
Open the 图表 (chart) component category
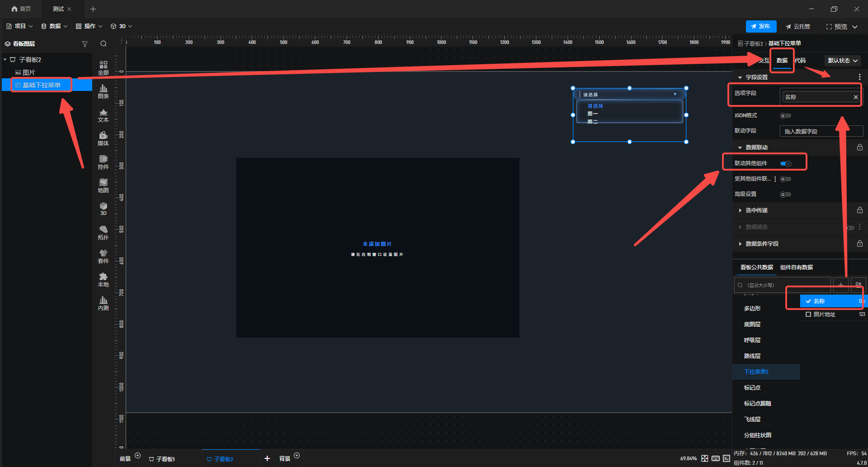(103, 91)
